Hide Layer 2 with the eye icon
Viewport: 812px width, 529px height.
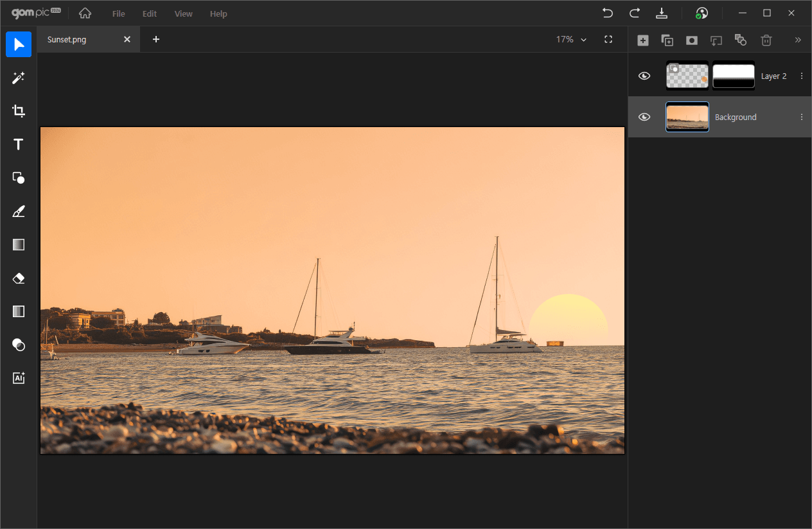[644, 76]
